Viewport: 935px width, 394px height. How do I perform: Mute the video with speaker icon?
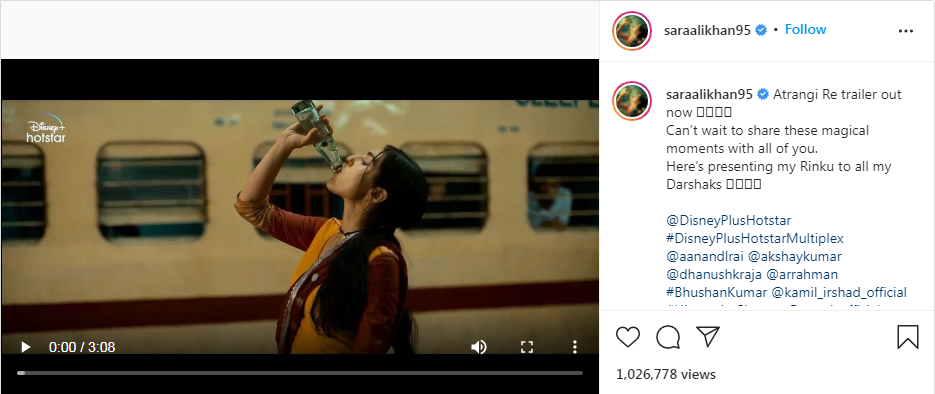pyautogui.click(x=479, y=347)
